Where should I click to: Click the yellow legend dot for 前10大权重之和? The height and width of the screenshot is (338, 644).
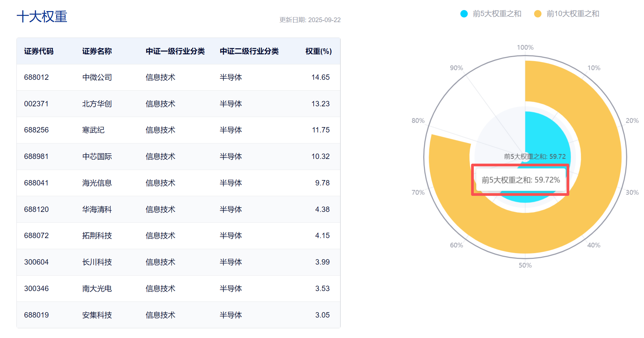click(538, 14)
